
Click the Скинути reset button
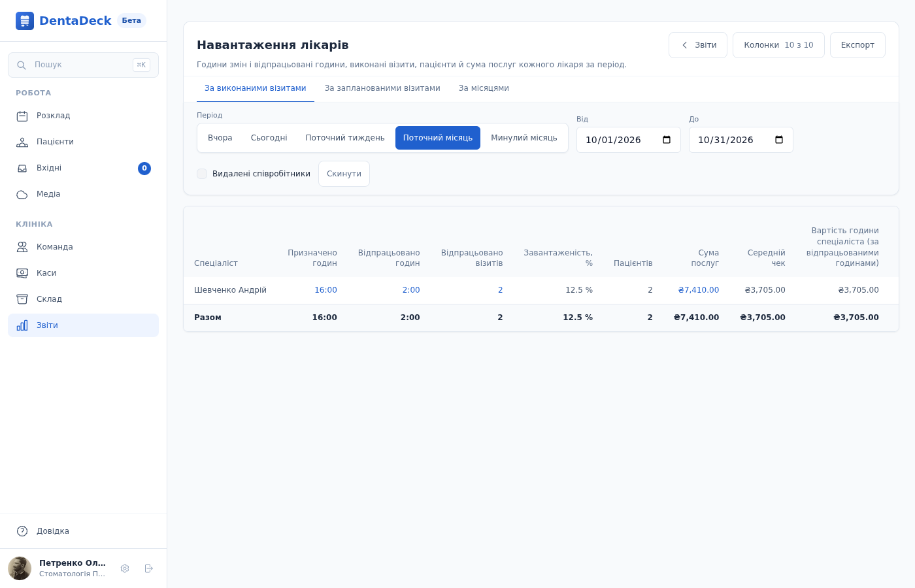click(x=344, y=174)
